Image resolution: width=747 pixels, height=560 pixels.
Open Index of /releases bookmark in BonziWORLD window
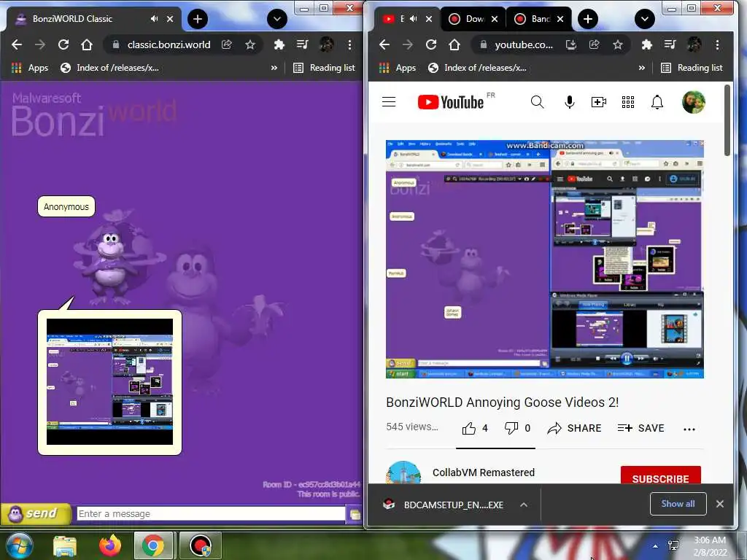tap(109, 68)
